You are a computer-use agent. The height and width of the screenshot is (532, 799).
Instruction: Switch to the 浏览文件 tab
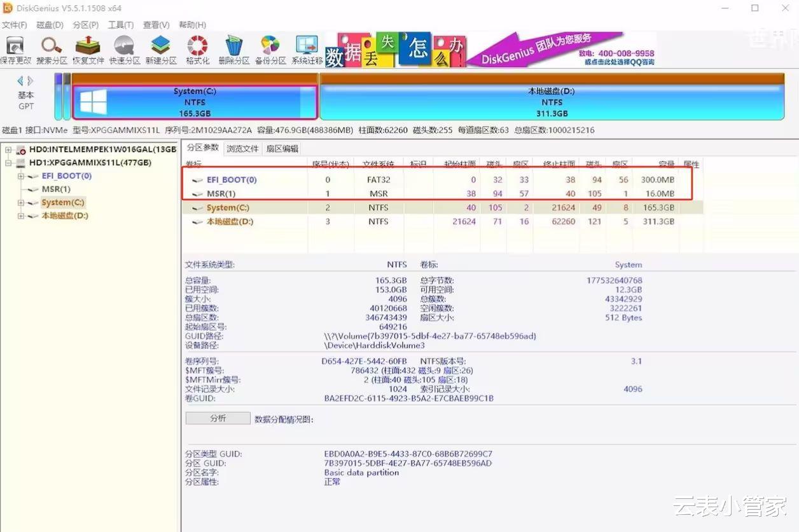(243, 149)
